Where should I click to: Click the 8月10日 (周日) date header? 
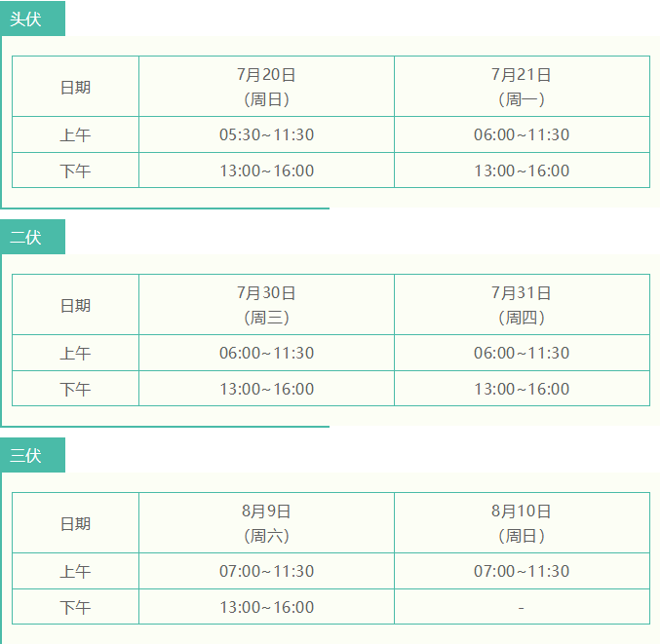point(522,523)
